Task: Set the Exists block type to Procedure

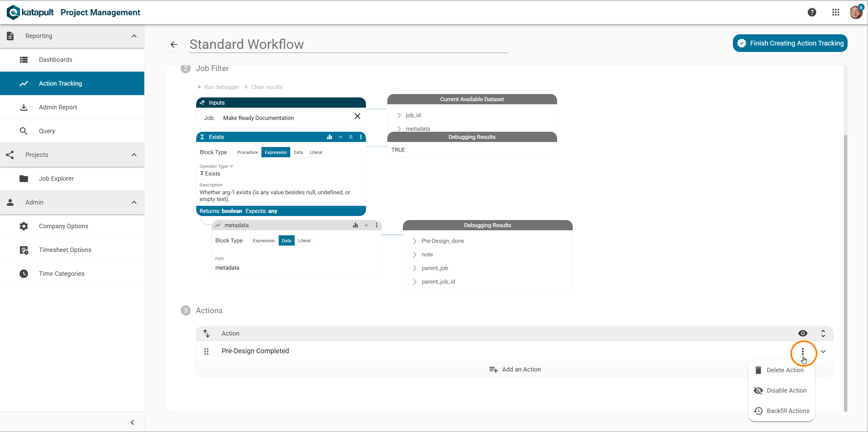Action: [247, 152]
